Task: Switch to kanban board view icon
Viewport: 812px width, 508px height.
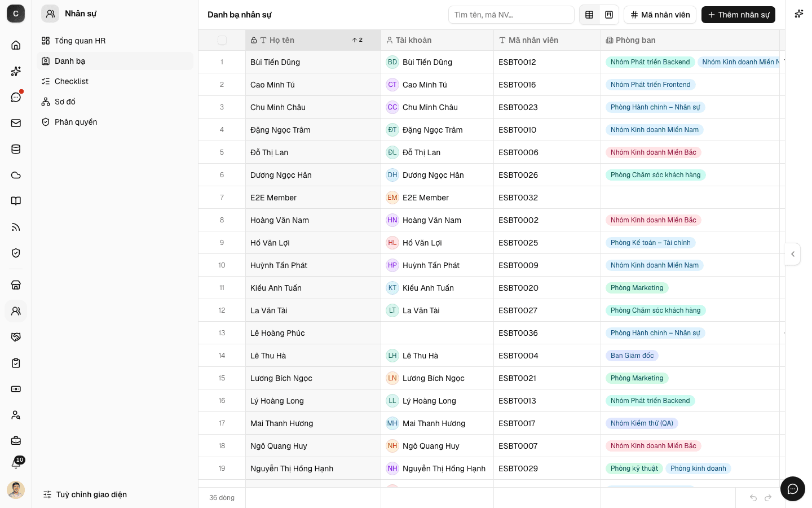Action: pyautogui.click(x=609, y=15)
